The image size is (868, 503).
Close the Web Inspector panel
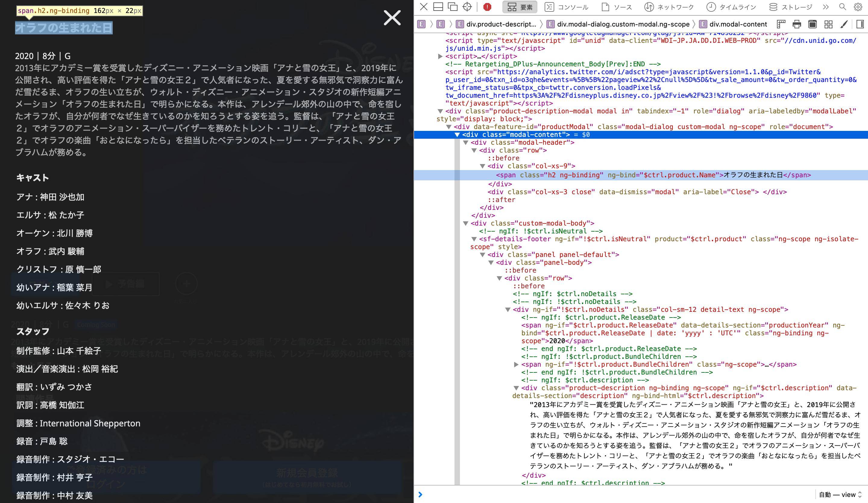[x=424, y=7]
